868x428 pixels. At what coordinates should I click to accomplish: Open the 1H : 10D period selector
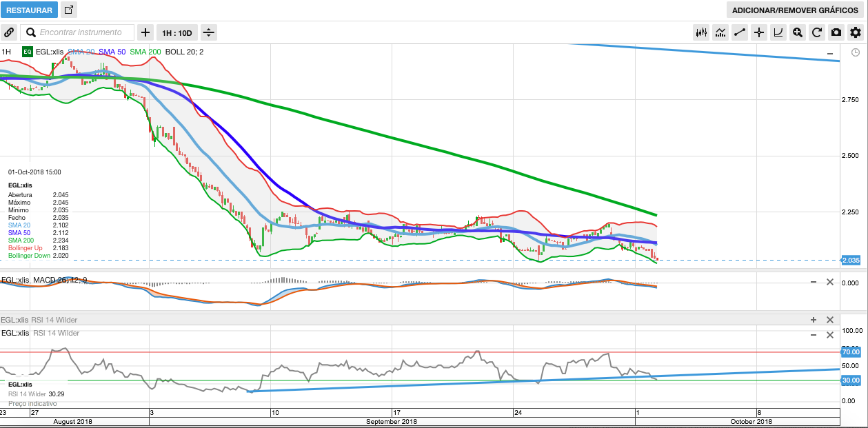click(x=177, y=32)
